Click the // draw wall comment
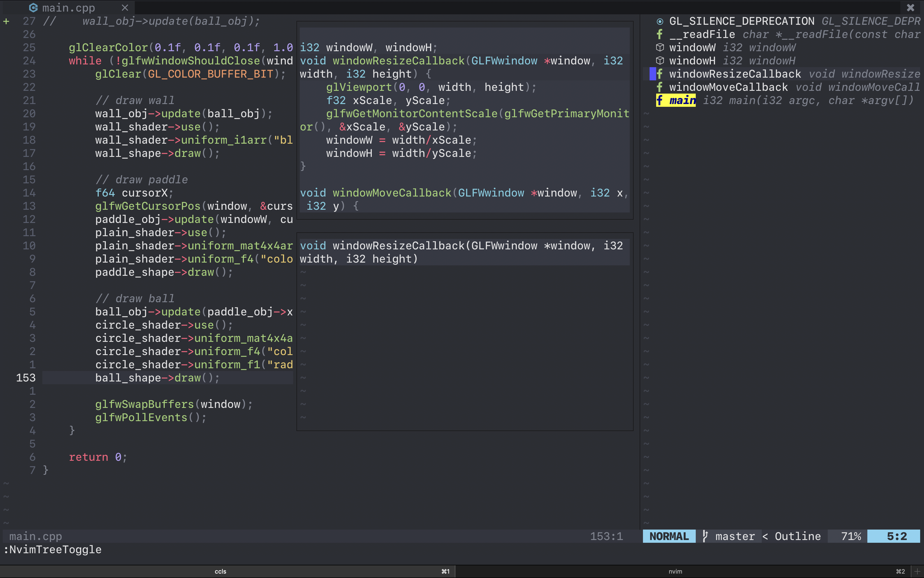This screenshot has width=924, height=578. tap(135, 100)
